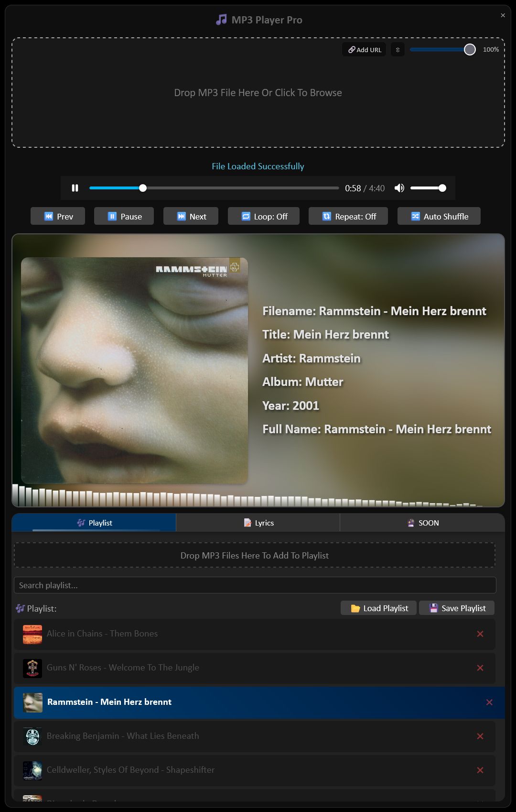Click the song progress seek bar
The image size is (516, 812).
(214, 188)
